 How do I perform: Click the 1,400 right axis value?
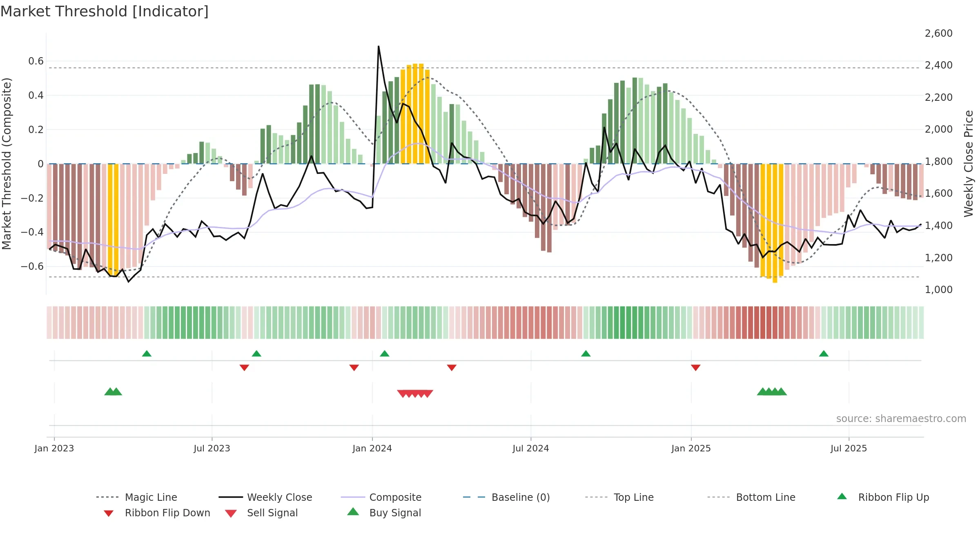(x=939, y=226)
